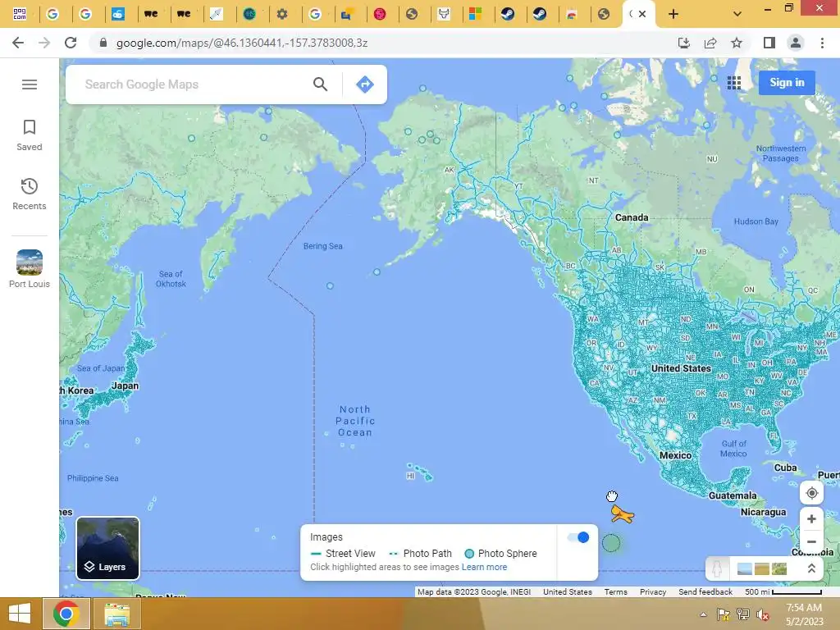Go back with the browser back arrow
Viewport: 840px width, 630px height.
pyautogui.click(x=18, y=43)
